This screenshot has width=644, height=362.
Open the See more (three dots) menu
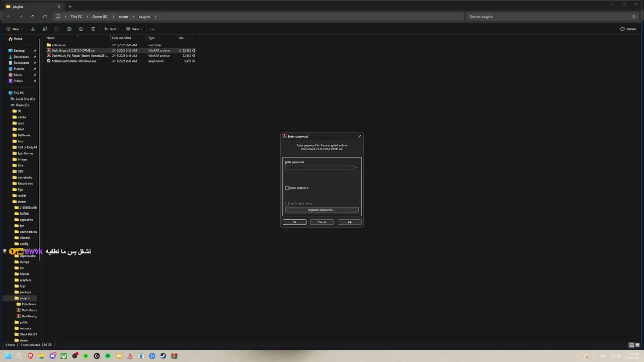[152, 29]
